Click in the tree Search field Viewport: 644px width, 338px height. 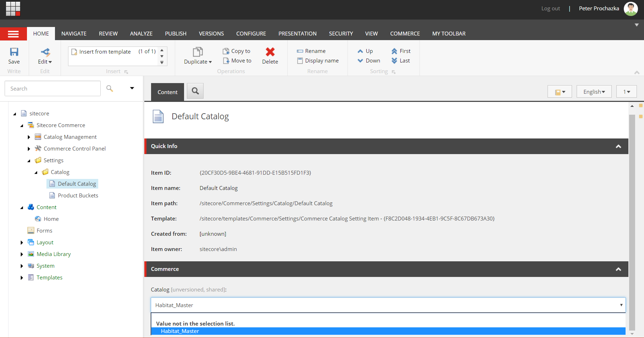[52, 88]
